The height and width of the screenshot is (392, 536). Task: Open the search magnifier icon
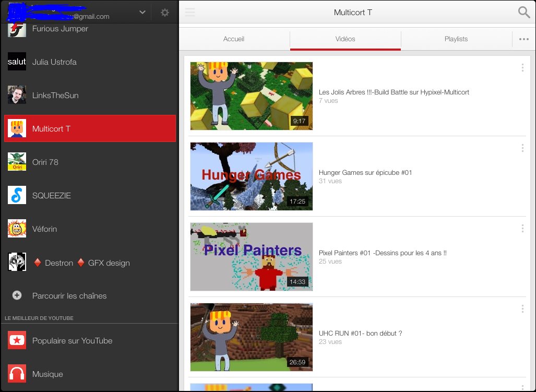coord(523,13)
